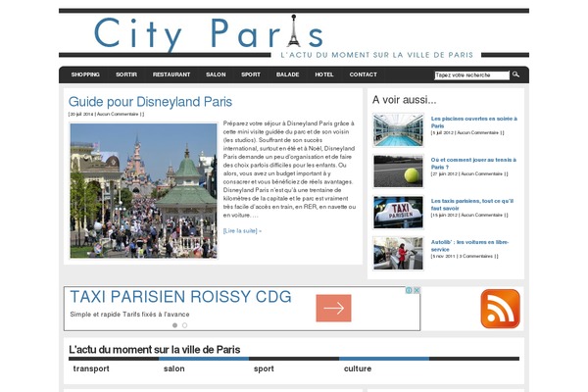Image resolution: width=588 pixels, height=392 pixels.
Task: Select the culture category tab
Action: (358, 368)
